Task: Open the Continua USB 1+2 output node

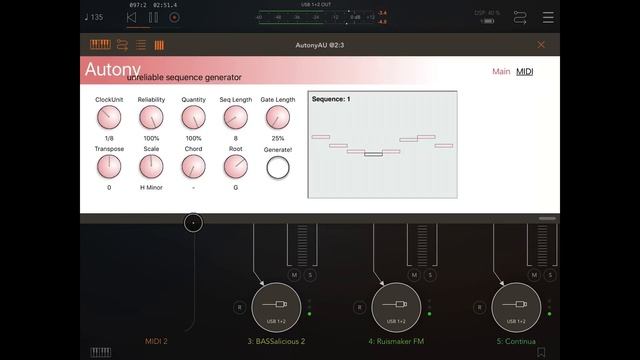Action: 516,307
